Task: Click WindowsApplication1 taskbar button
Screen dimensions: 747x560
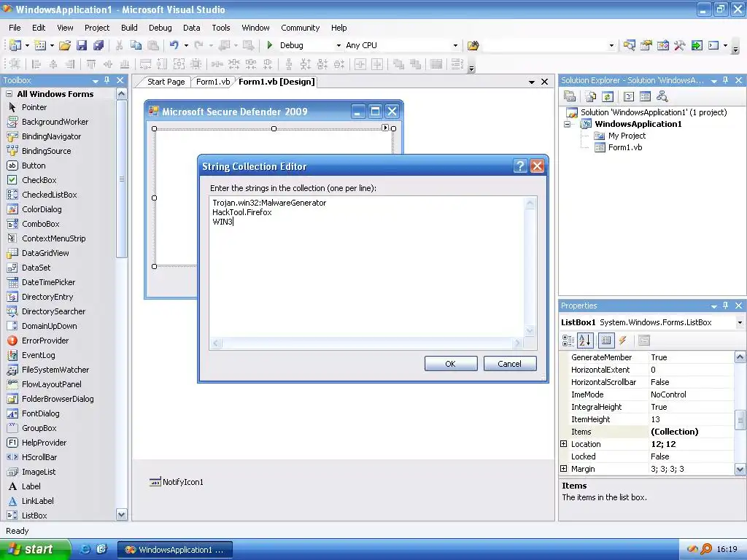Action: tap(175, 550)
